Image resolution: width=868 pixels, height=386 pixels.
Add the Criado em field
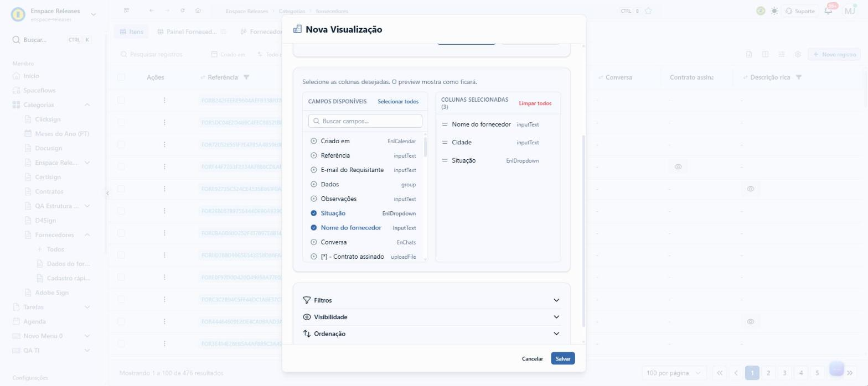[x=314, y=141]
